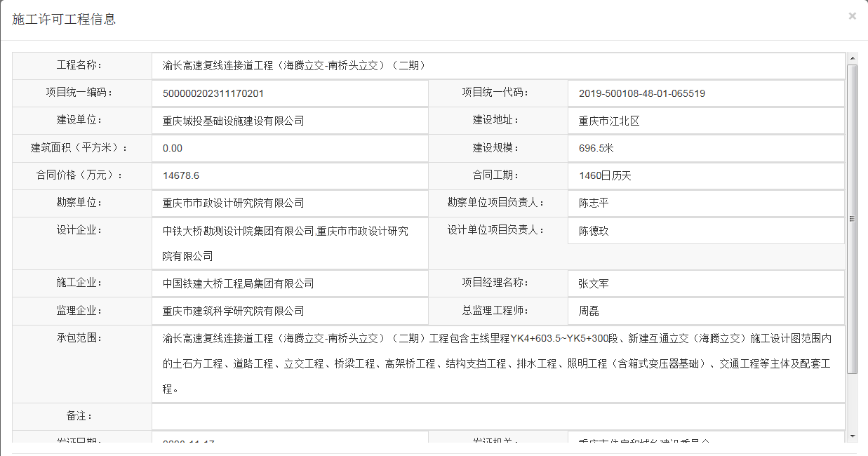Click 中国铁建大桥工程局集团有限公司 cell
Viewport: 868px width, 456px height.
point(290,283)
